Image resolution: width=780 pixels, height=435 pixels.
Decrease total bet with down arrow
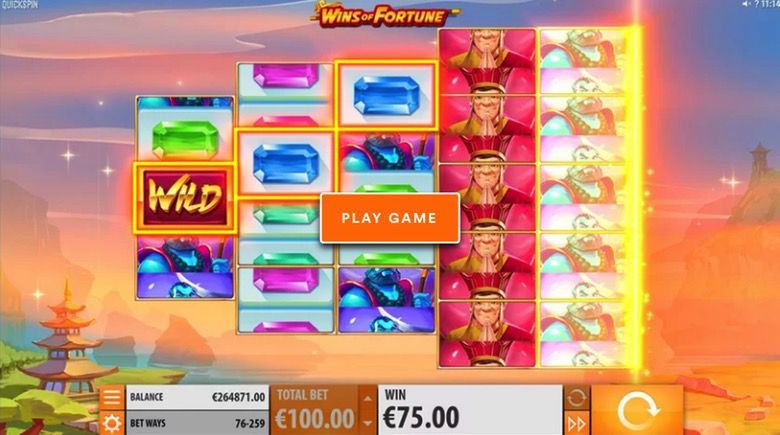pyautogui.click(x=368, y=424)
